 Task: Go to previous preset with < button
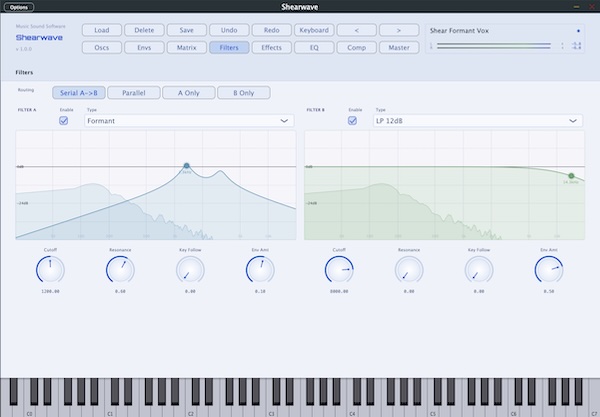pos(357,30)
